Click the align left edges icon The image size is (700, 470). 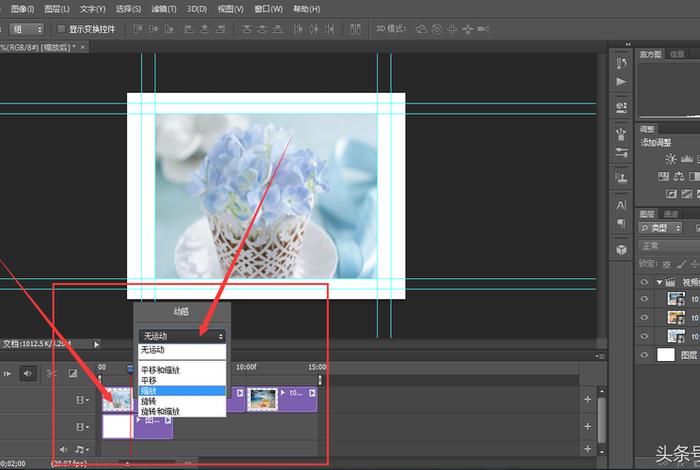click(x=189, y=29)
